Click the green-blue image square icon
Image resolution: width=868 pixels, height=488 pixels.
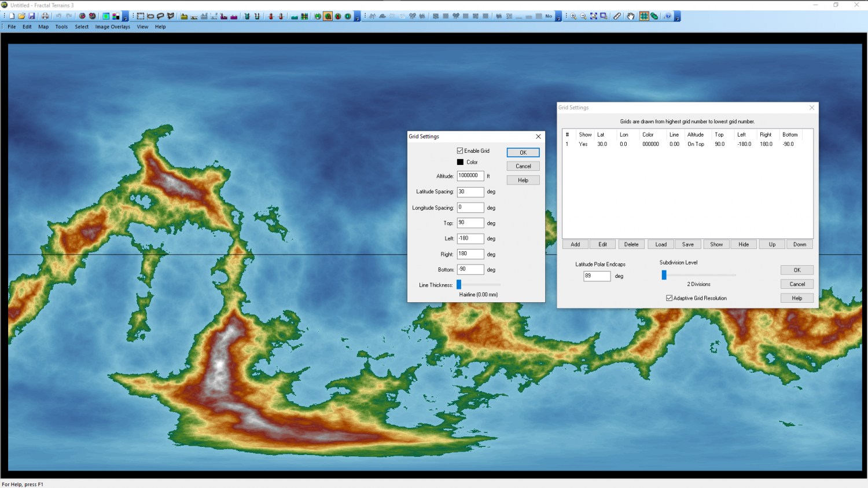106,16
